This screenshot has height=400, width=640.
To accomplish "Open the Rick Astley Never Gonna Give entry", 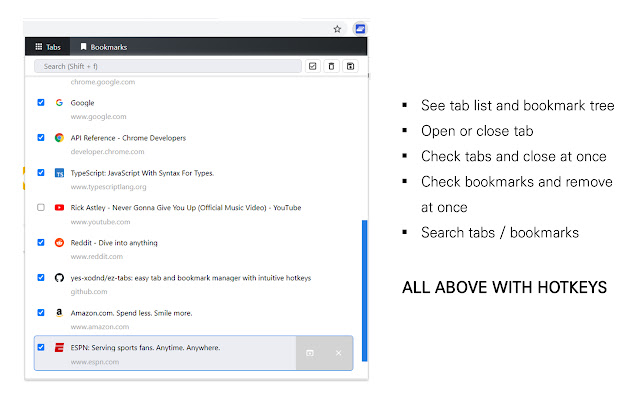I will 193,214.
